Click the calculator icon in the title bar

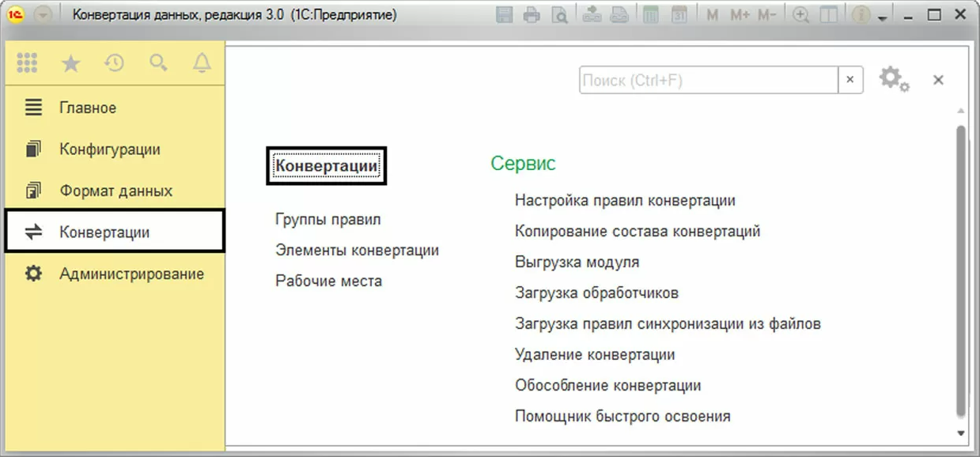(651, 15)
